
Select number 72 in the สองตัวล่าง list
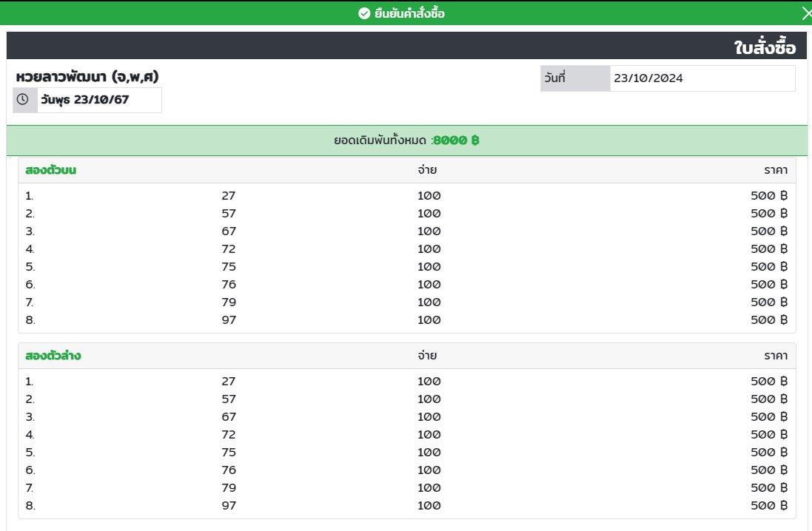click(229, 435)
